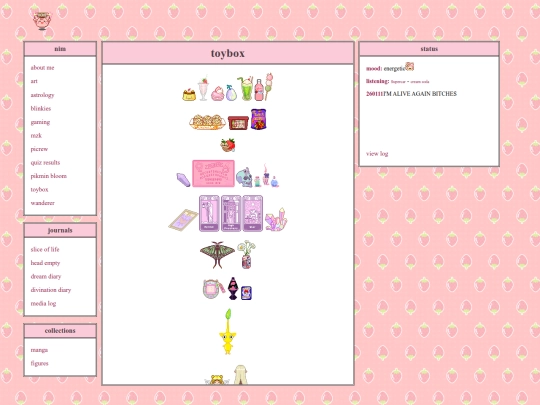Select the purple crystal point icon

(x=183, y=180)
